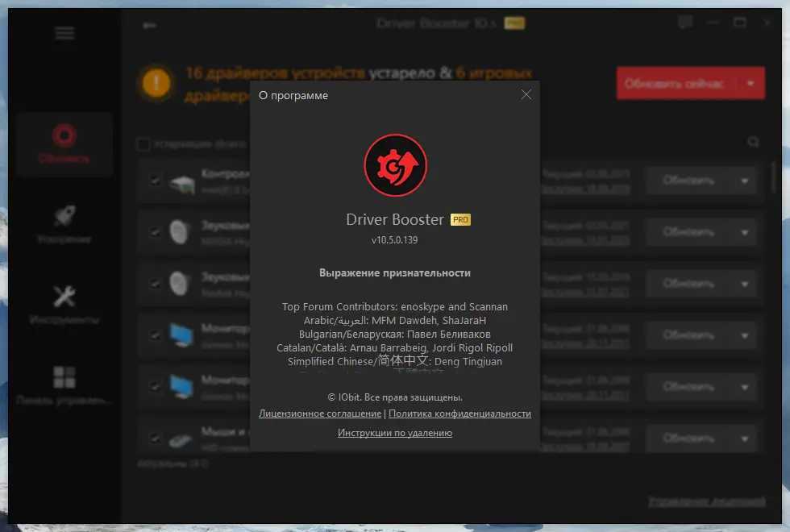This screenshot has height=532, width=790.
Task: Click the back arrow near the top left
Action: pos(148,25)
